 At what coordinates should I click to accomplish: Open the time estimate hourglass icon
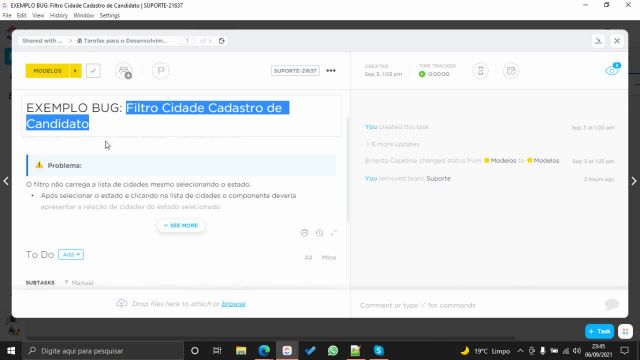480,71
